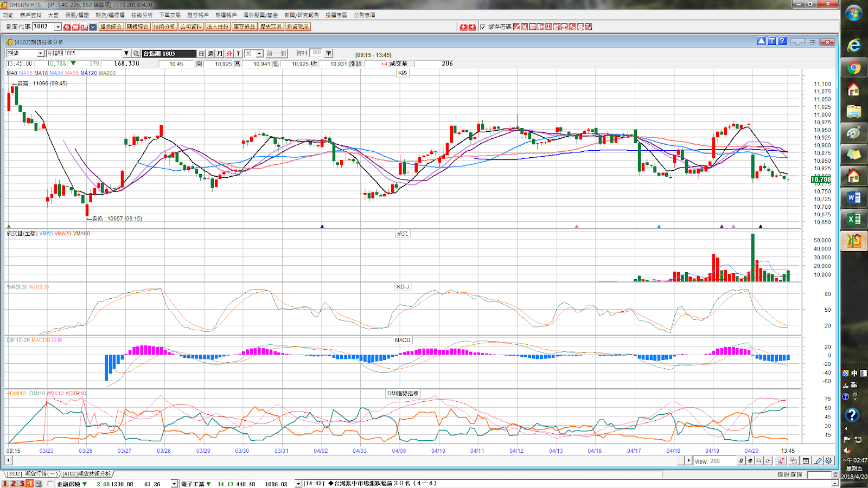The image size is (868, 488).
Task: Click the 證券綜合 toolbar button
Action: pyautogui.click(x=110, y=27)
